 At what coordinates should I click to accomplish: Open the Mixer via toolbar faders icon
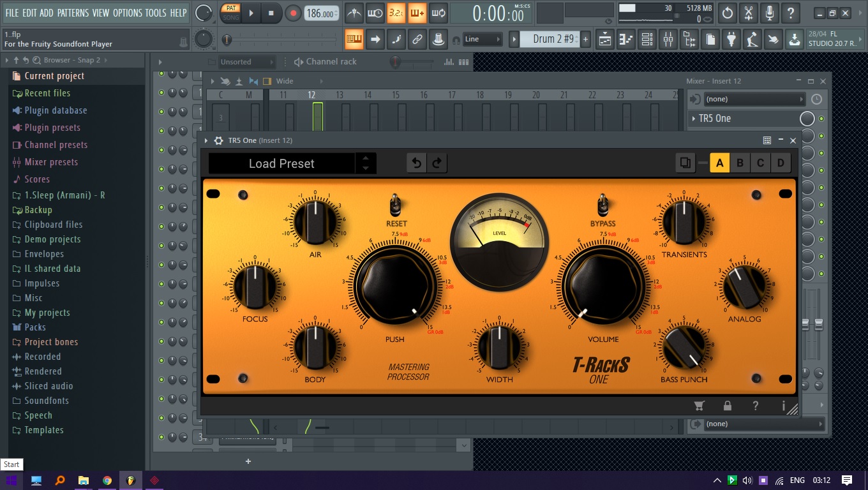click(x=668, y=39)
